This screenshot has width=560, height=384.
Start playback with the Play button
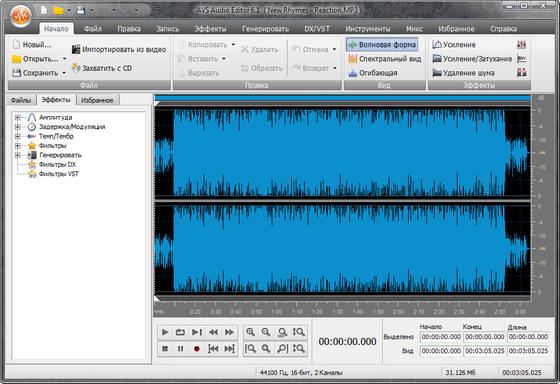click(x=165, y=333)
